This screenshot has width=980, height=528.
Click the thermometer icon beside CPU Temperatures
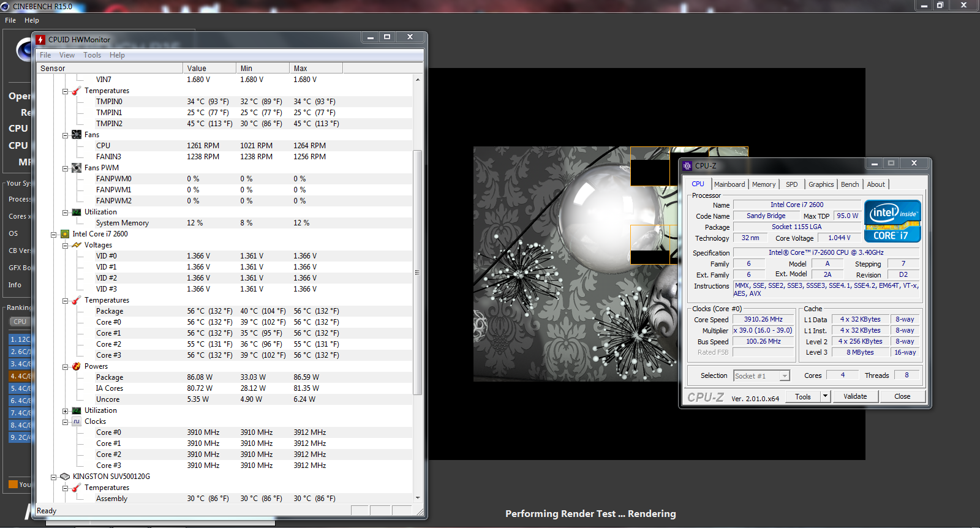coord(77,300)
